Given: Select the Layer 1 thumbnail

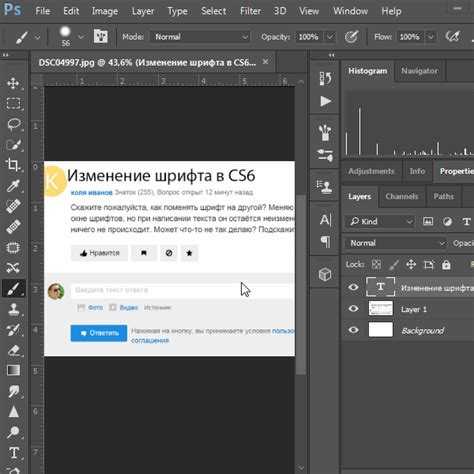Looking at the screenshot, I should tap(381, 309).
